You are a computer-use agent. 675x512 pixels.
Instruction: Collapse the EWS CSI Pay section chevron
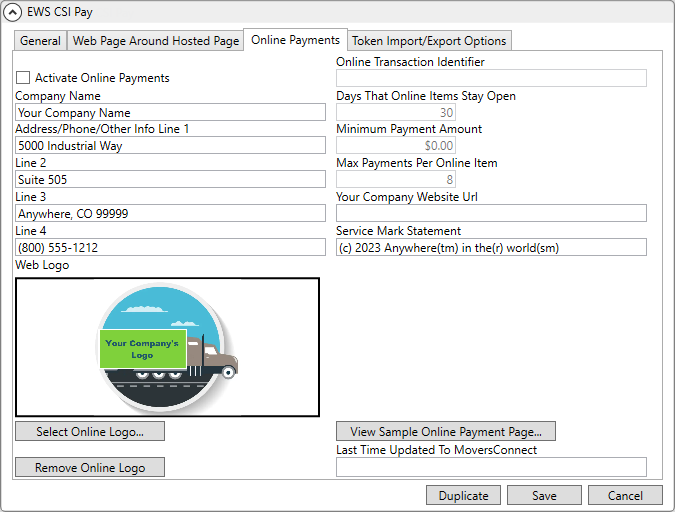click(12, 12)
